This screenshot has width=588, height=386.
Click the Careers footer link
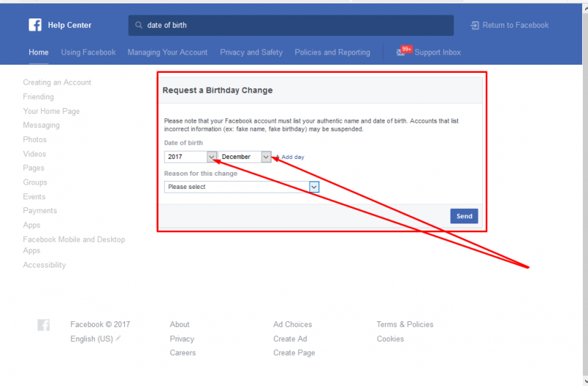[182, 353]
